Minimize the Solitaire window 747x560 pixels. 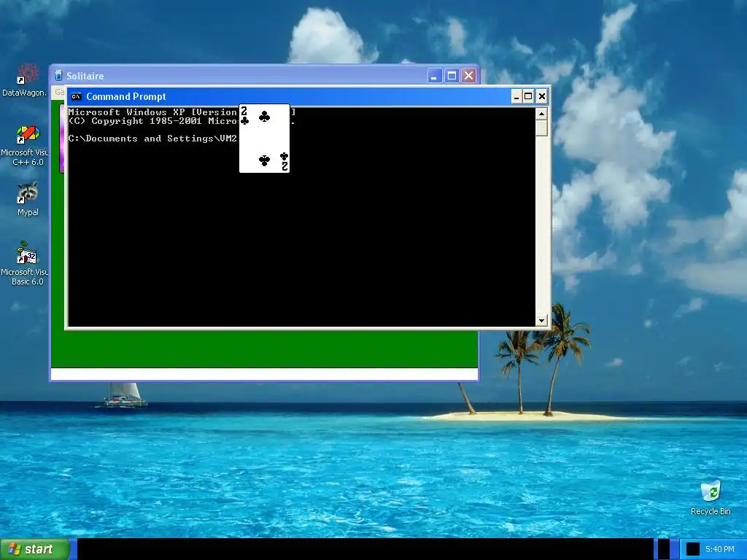tap(435, 76)
